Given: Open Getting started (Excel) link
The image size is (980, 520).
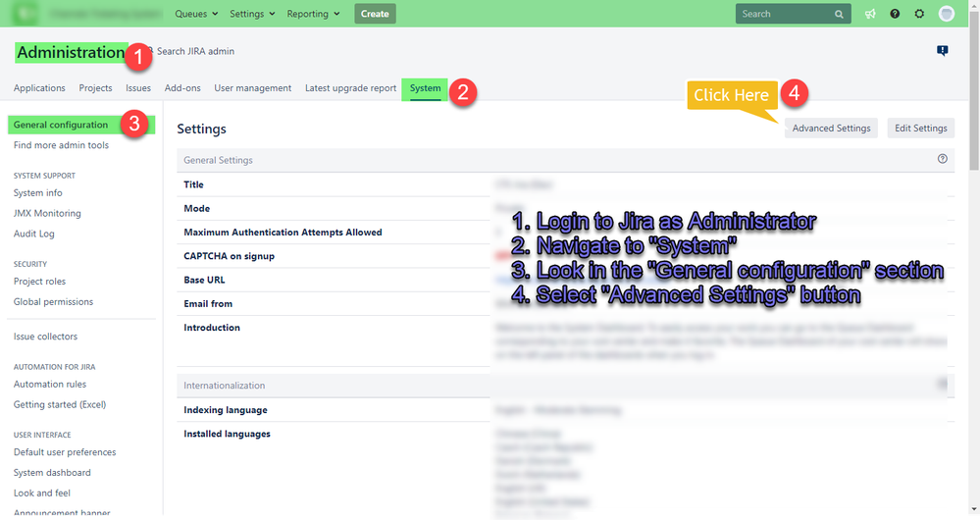Looking at the screenshot, I should (60, 404).
